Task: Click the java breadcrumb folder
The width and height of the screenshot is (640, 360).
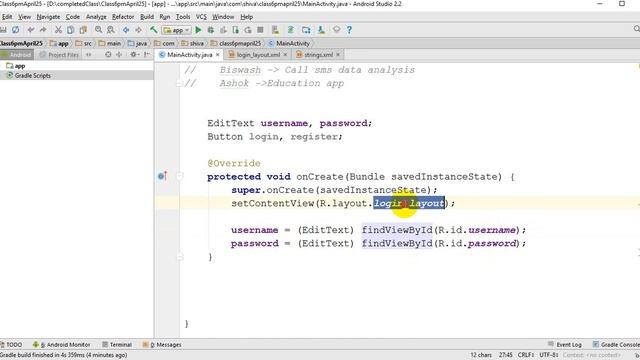Action: click(137, 43)
